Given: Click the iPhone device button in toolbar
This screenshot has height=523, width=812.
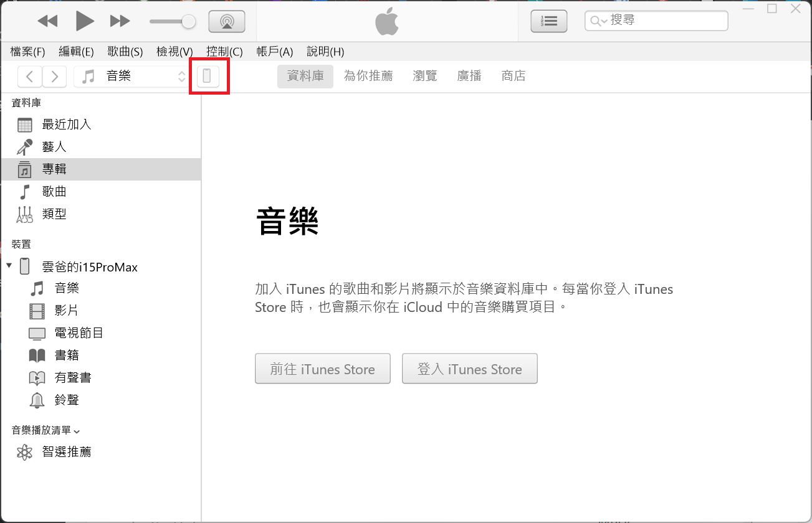Looking at the screenshot, I should pyautogui.click(x=208, y=77).
